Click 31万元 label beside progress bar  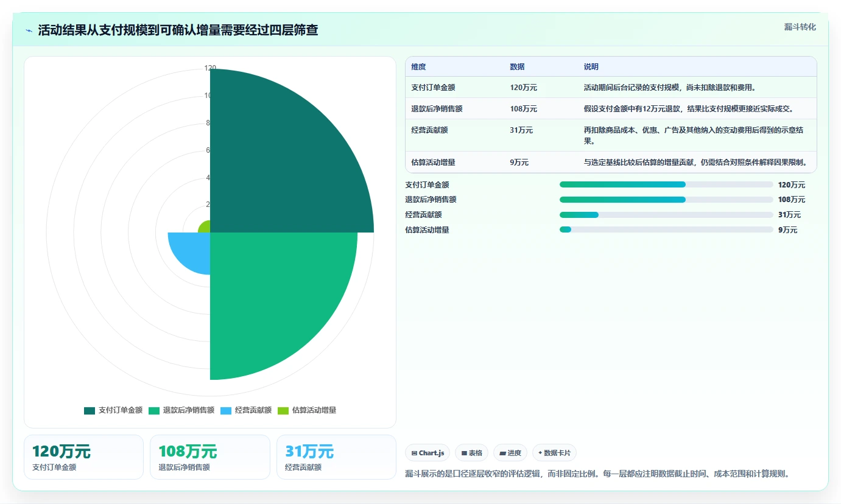[789, 215]
